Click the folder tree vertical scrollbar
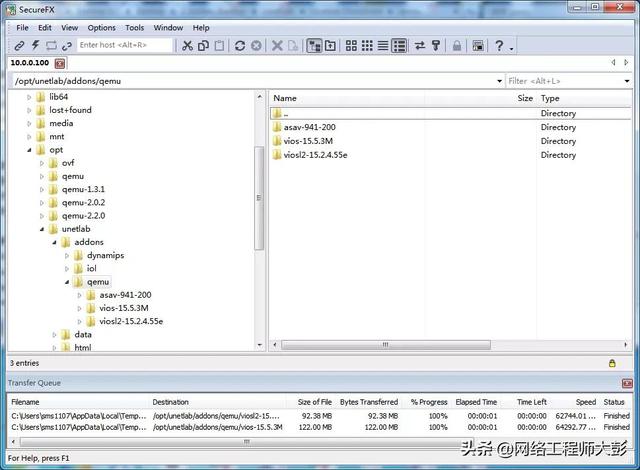The height and width of the screenshot is (470, 640). coord(259,198)
